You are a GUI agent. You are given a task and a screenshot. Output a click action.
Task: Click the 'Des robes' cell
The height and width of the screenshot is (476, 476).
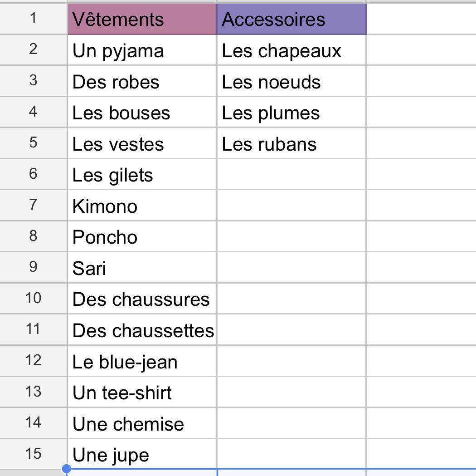tap(142, 81)
